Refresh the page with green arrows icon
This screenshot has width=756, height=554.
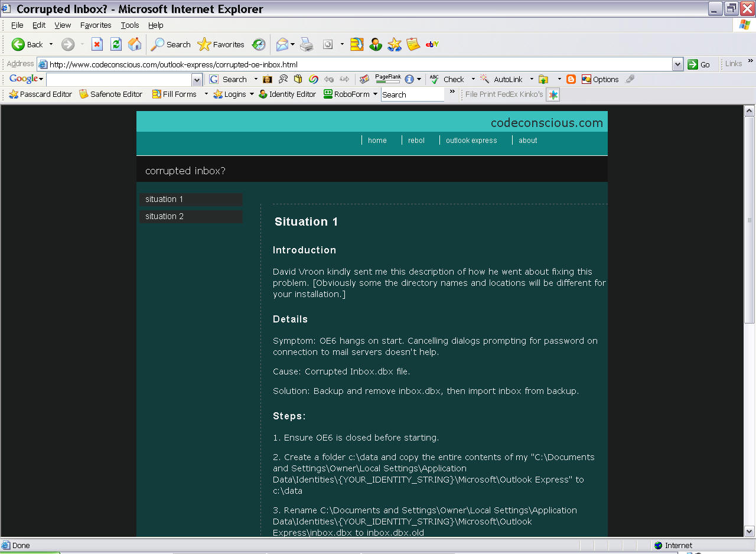coord(116,44)
